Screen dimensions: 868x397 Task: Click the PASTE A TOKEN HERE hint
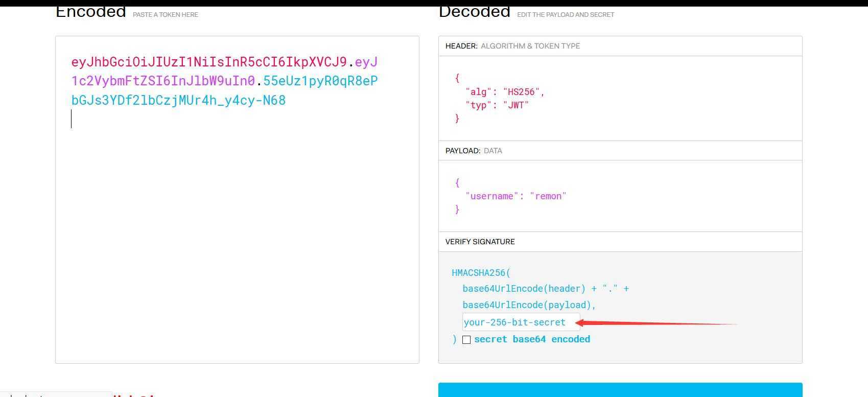[x=166, y=15]
